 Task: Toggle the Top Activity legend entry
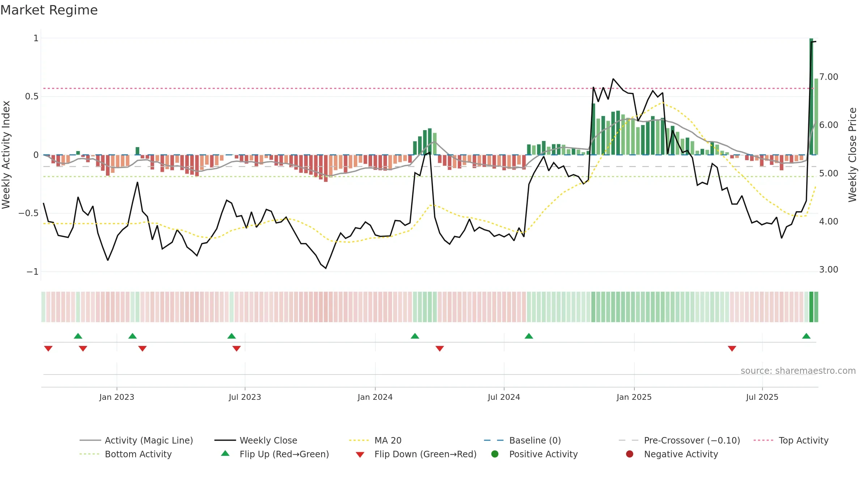pos(791,440)
